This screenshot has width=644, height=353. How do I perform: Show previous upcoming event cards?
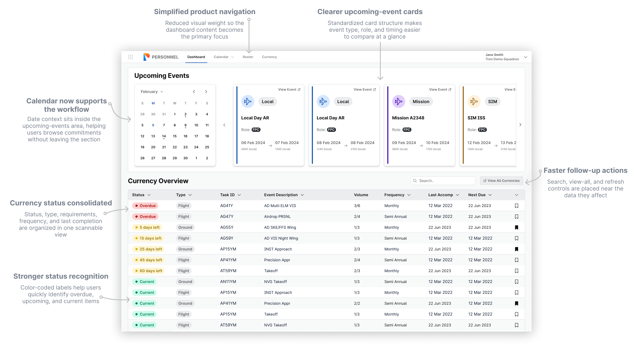224,125
